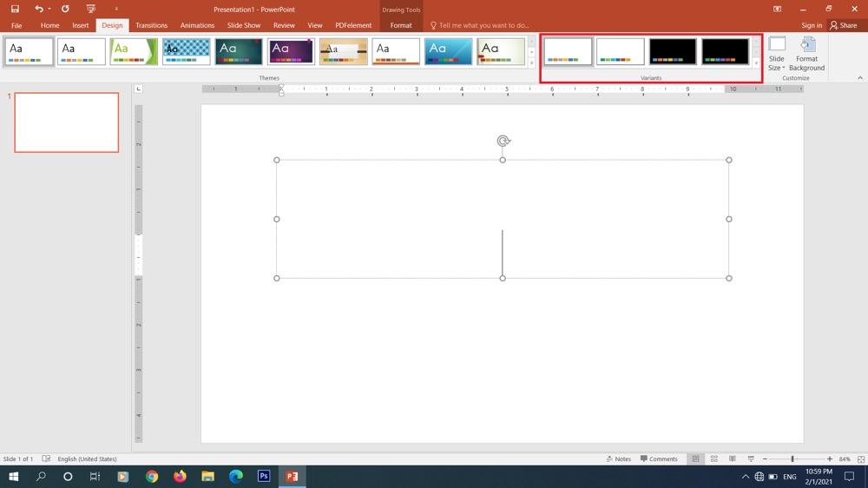Click the zoom slider handle
Screen dimensions: 868x488
[x=792, y=458]
